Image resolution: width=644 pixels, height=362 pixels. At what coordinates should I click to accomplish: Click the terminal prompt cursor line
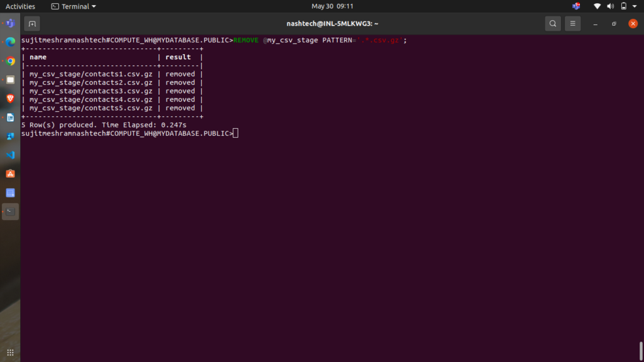[235, 133]
